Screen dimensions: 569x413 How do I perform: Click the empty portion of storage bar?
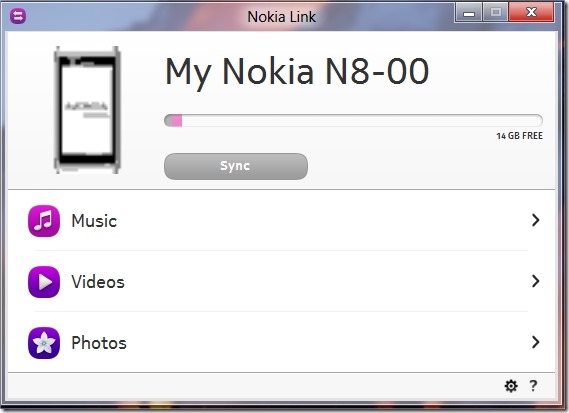[x=362, y=120]
